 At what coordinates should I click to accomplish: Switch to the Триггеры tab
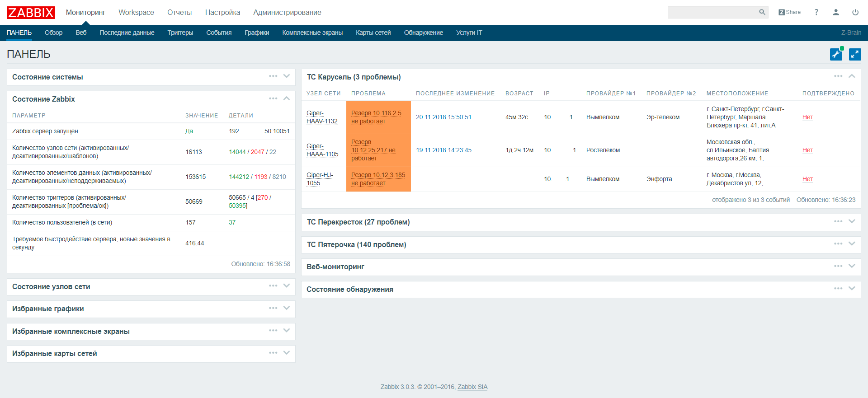click(x=180, y=33)
